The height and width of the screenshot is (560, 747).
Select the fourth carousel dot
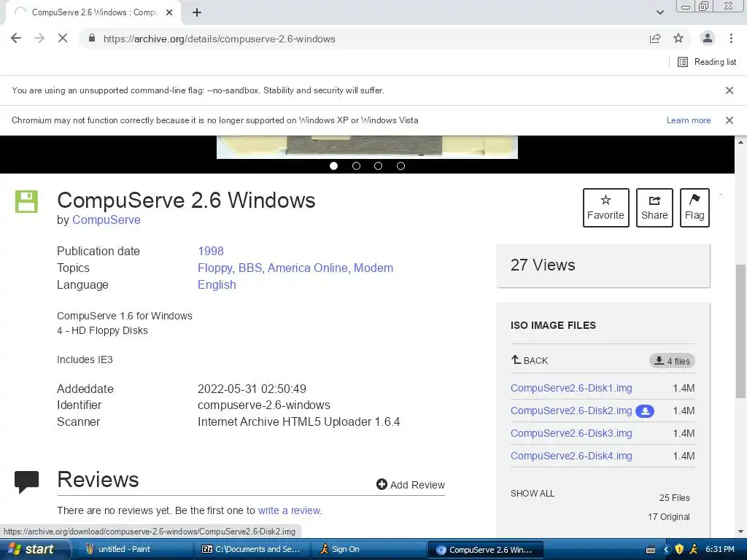pos(400,166)
